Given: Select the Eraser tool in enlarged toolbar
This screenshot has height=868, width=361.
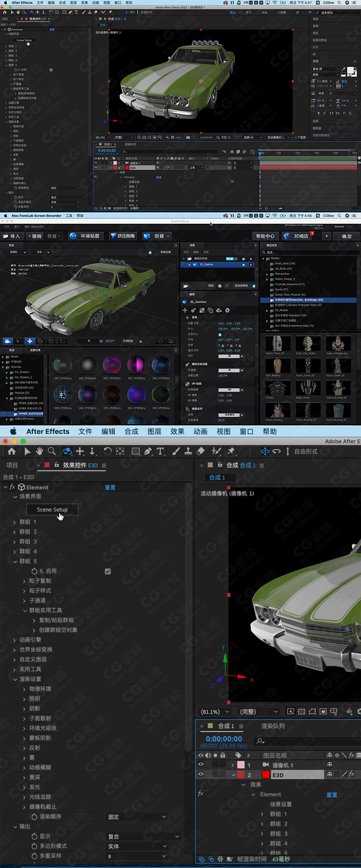Looking at the screenshot, I should pos(201,451).
